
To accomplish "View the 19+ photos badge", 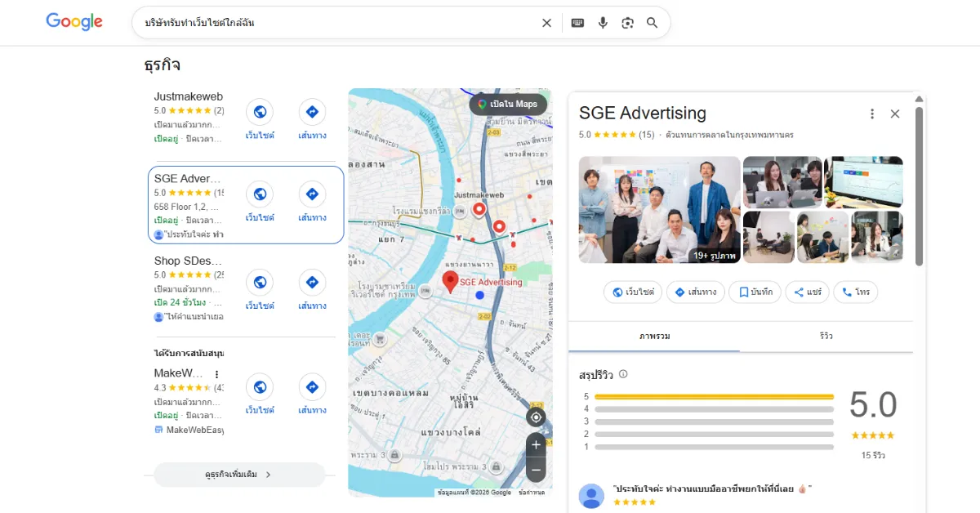I will 715,256.
